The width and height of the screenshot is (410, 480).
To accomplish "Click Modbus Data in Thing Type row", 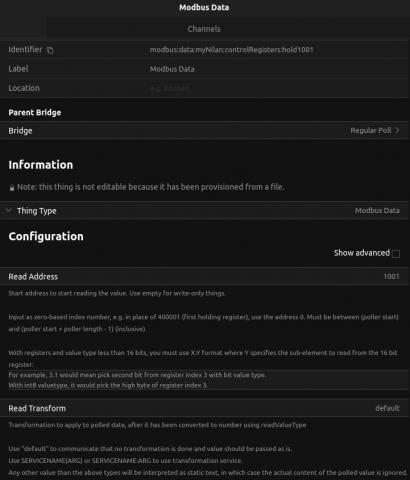I will [x=377, y=210].
